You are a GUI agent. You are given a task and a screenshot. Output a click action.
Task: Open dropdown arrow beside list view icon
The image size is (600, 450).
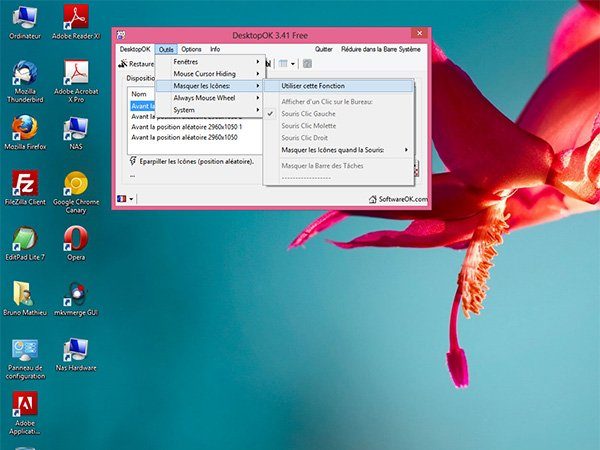point(293,64)
